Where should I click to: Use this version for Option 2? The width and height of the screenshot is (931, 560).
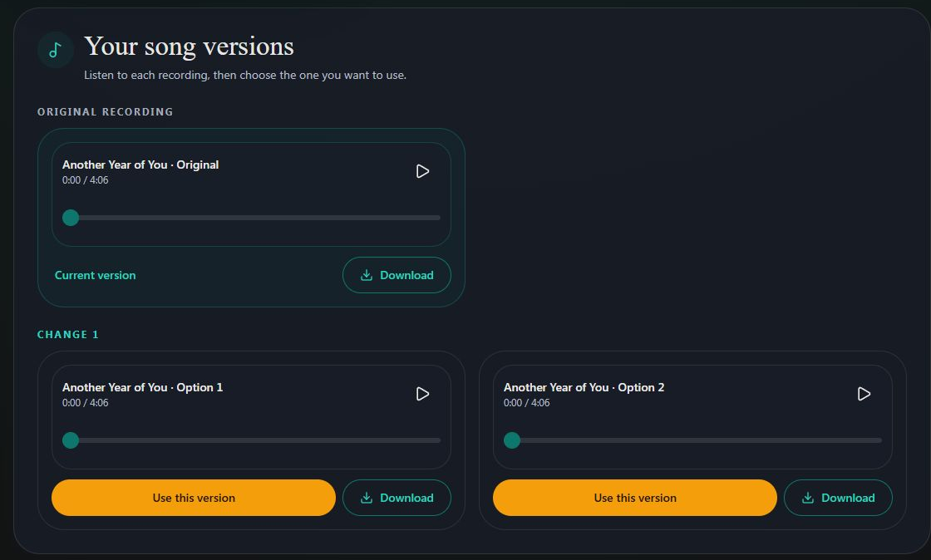click(635, 498)
